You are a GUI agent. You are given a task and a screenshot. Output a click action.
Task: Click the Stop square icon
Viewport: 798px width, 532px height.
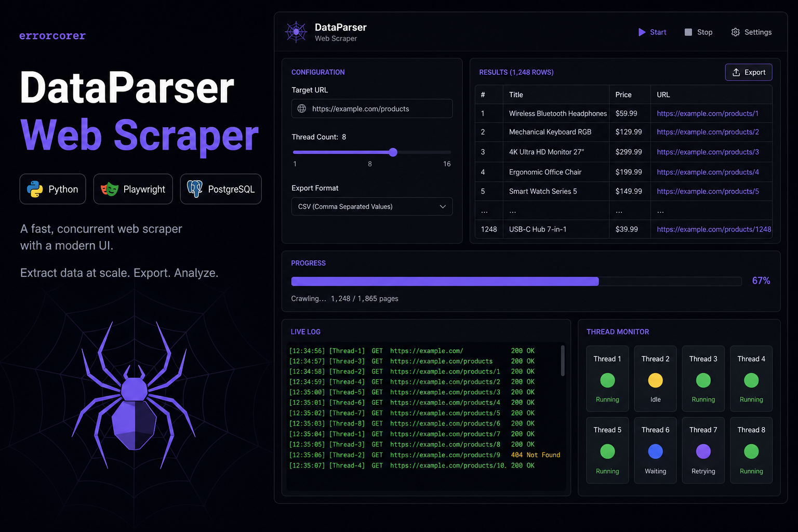pyautogui.click(x=688, y=32)
